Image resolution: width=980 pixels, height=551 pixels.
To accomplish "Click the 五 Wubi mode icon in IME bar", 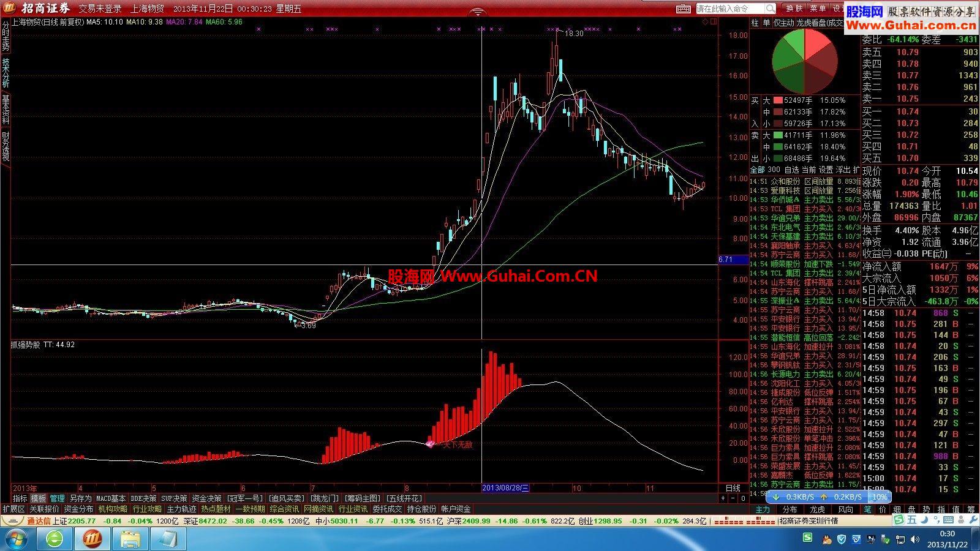I will [x=912, y=520].
